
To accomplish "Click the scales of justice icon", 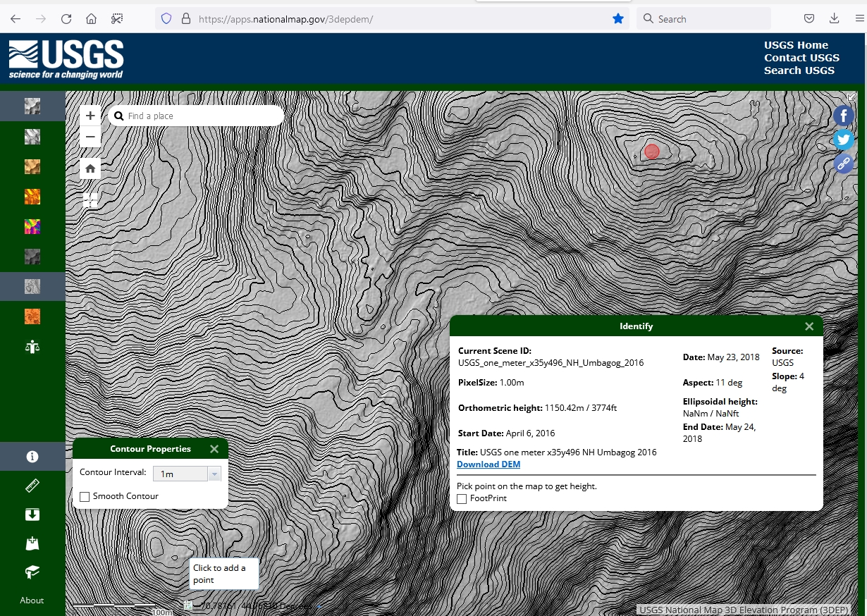I will point(32,346).
